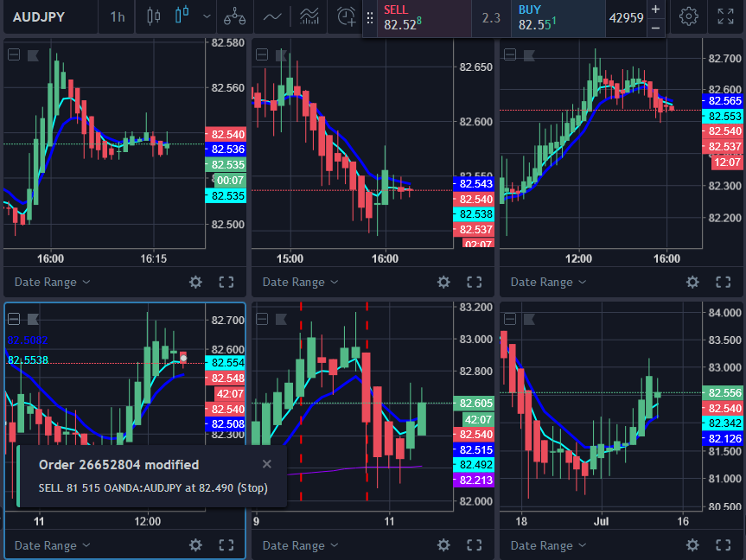Open chart settings gear in top toolbar

[x=688, y=16]
